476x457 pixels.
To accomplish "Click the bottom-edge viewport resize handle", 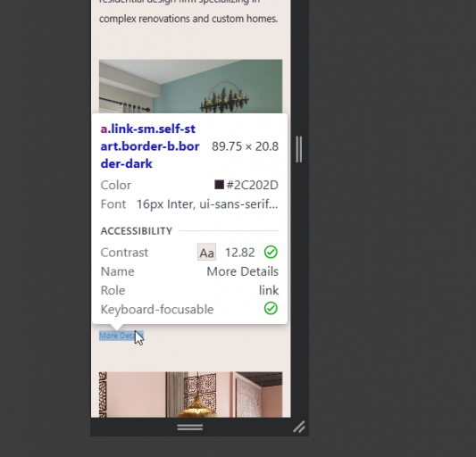I will click(x=190, y=428).
